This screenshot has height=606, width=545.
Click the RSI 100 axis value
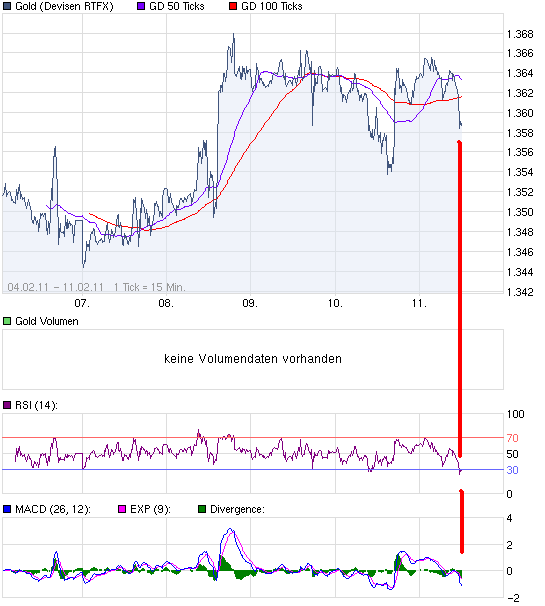pos(516,414)
